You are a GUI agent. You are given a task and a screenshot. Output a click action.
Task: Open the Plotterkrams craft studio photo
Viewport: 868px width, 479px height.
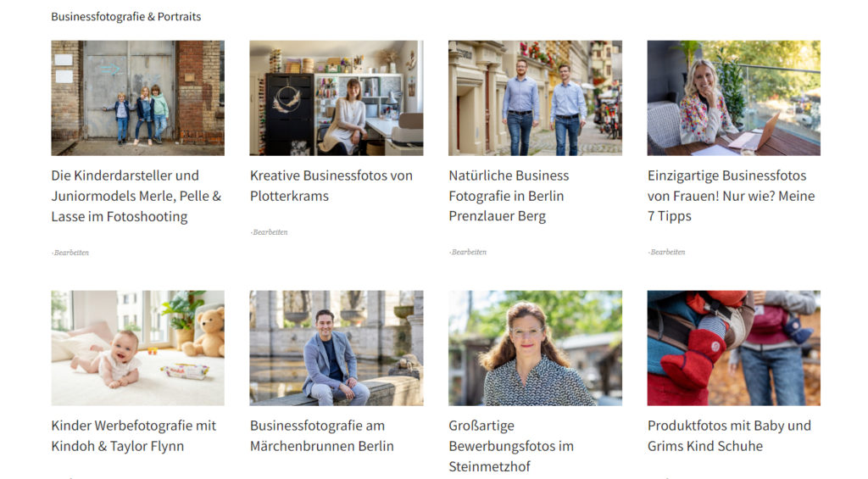[x=337, y=98]
